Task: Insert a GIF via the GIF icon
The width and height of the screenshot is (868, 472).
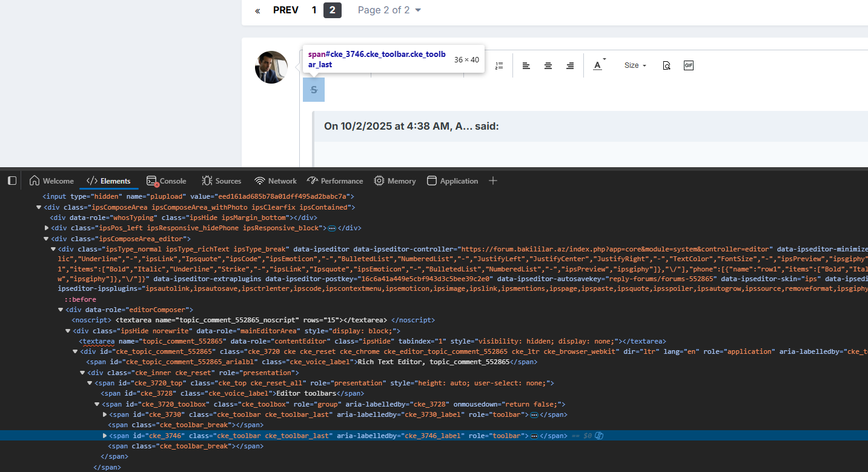Action: 688,65
